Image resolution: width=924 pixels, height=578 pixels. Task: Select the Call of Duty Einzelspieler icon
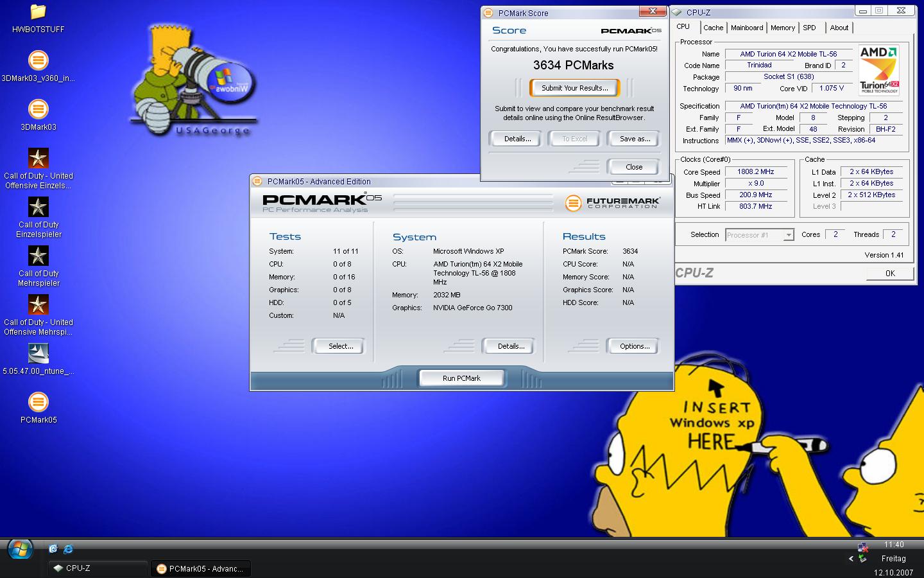pos(38,207)
